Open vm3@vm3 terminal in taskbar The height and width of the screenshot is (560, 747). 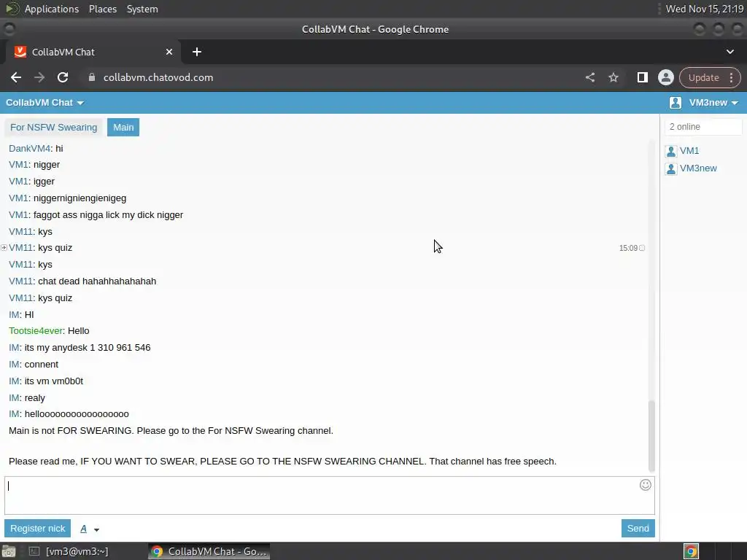(x=68, y=551)
